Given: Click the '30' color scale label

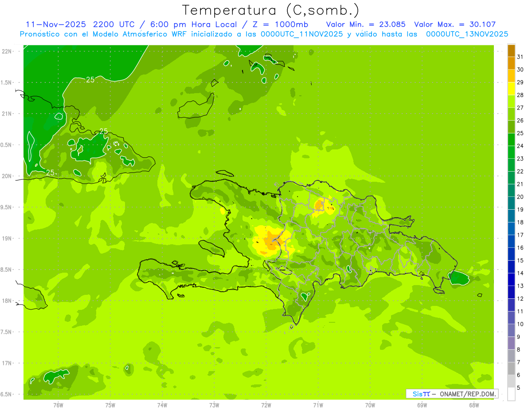Looking at the screenshot, I should click(x=520, y=70).
